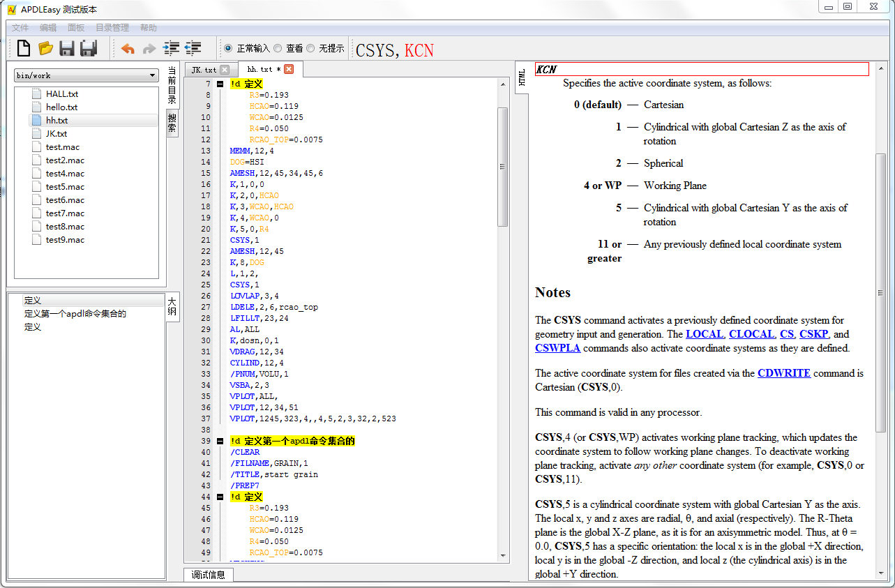
Task: Click the editor vertical scrollbar thumb
Action: (503, 166)
